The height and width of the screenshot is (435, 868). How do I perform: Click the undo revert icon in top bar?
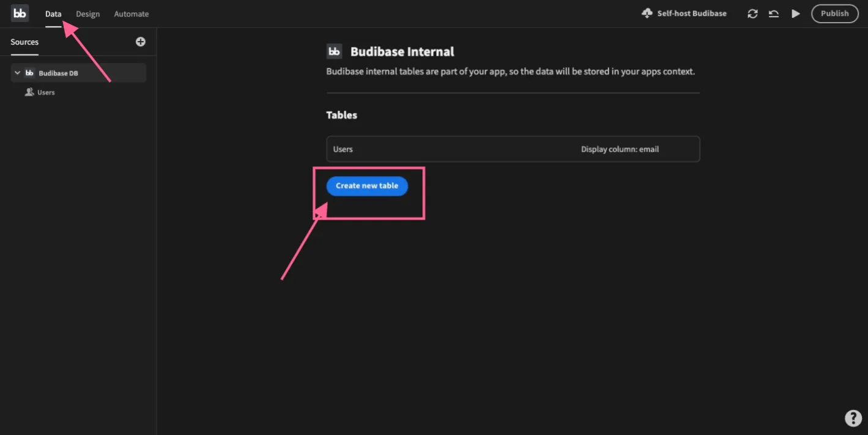pos(774,13)
